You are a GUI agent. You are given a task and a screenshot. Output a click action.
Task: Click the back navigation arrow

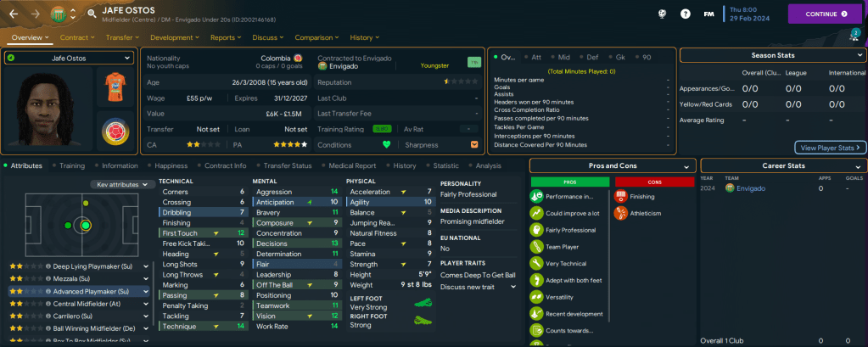click(14, 14)
